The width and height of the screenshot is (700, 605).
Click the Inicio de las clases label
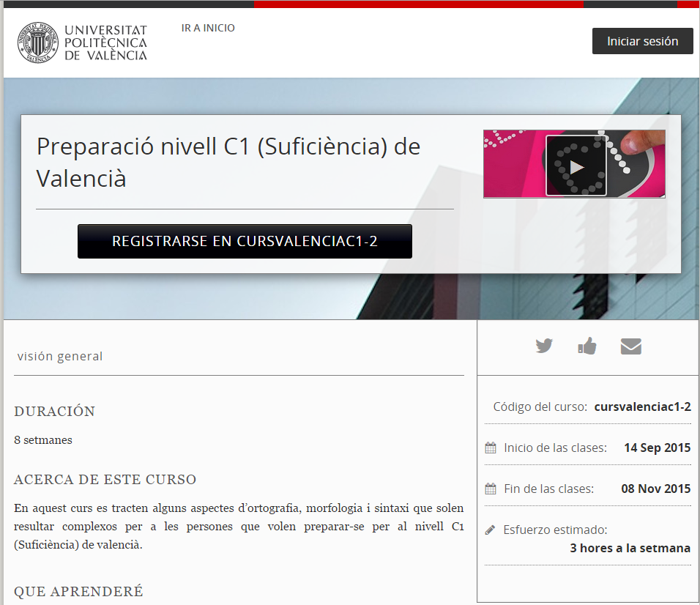(555, 448)
